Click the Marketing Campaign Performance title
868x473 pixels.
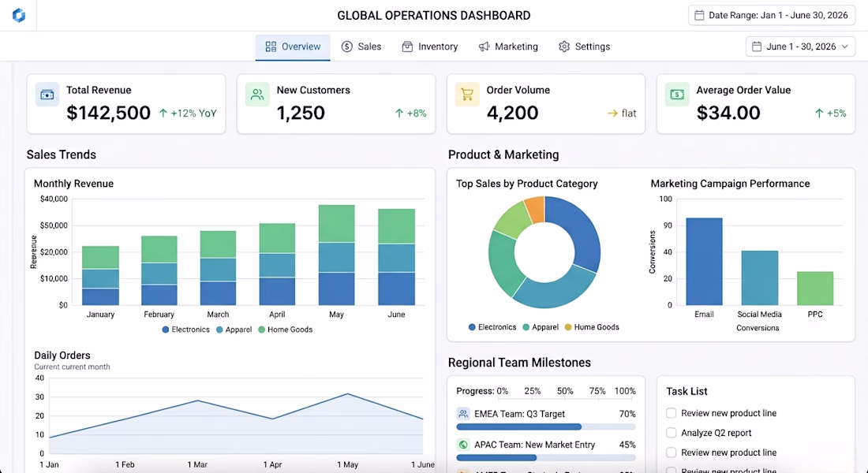click(x=730, y=184)
